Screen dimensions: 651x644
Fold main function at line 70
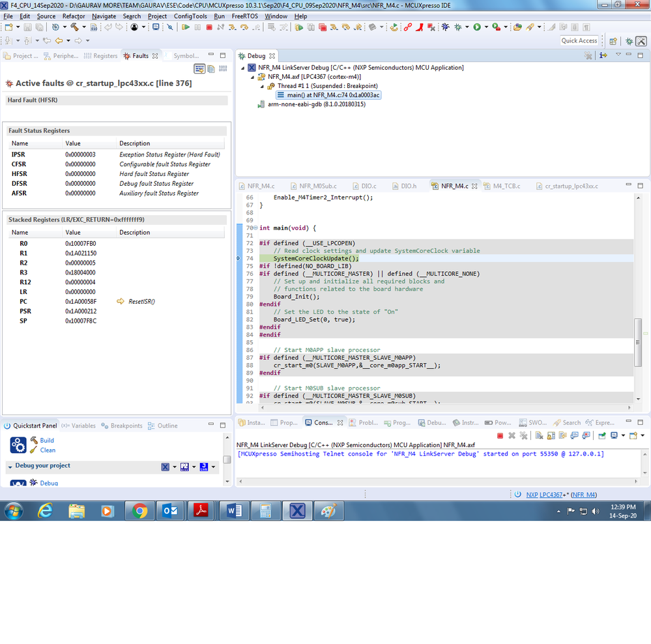pos(255,228)
